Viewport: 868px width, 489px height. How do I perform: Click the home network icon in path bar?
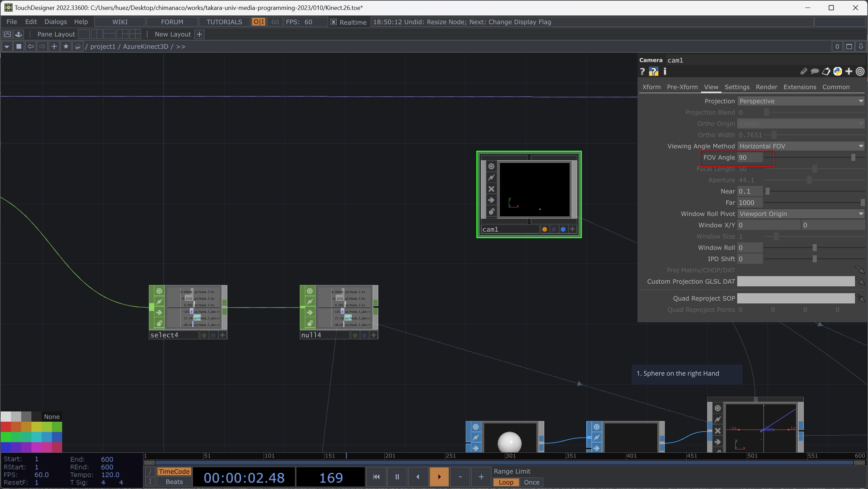(78, 46)
